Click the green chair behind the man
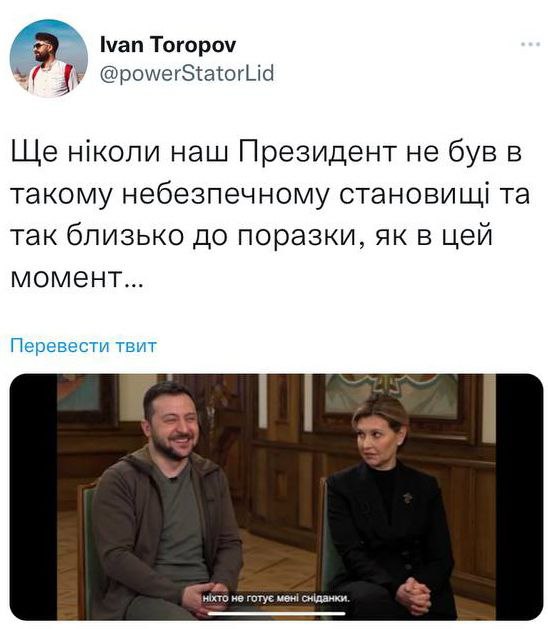 [88, 550]
